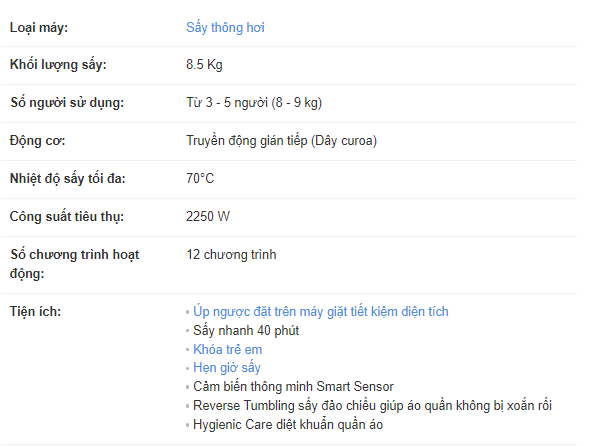Viewport: 594px width, 446px height.
Task: Select the Loại máy label
Action: pos(39,28)
